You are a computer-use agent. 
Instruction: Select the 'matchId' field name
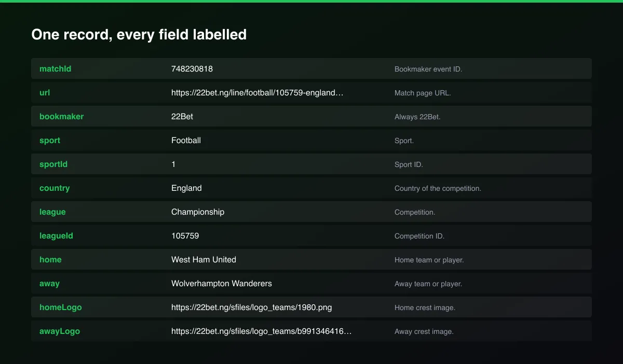55,68
